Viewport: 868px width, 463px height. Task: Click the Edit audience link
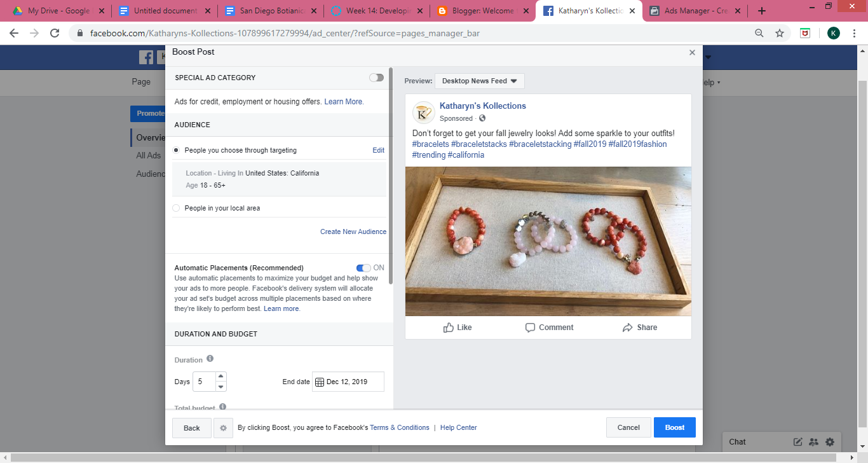378,150
